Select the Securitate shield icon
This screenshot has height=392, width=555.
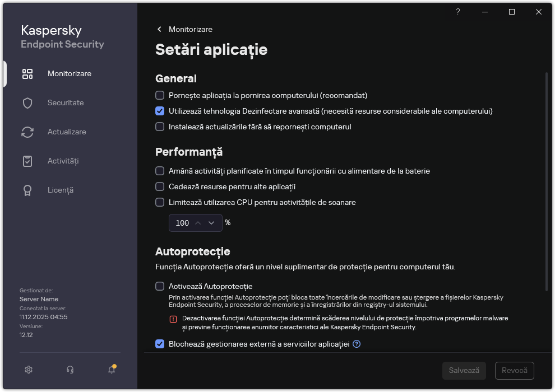[x=27, y=102]
